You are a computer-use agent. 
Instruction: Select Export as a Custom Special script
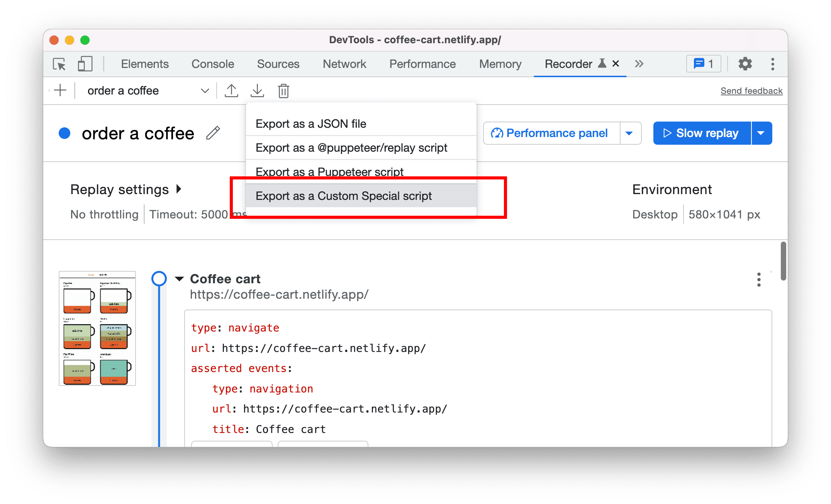(x=344, y=196)
